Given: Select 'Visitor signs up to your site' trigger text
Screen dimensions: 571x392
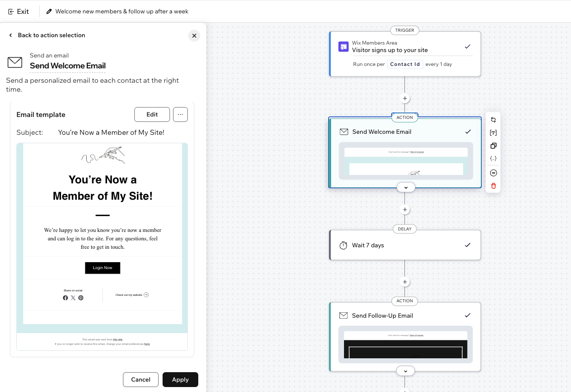Looking at the screenshot, I should click(x=390, y=50).
